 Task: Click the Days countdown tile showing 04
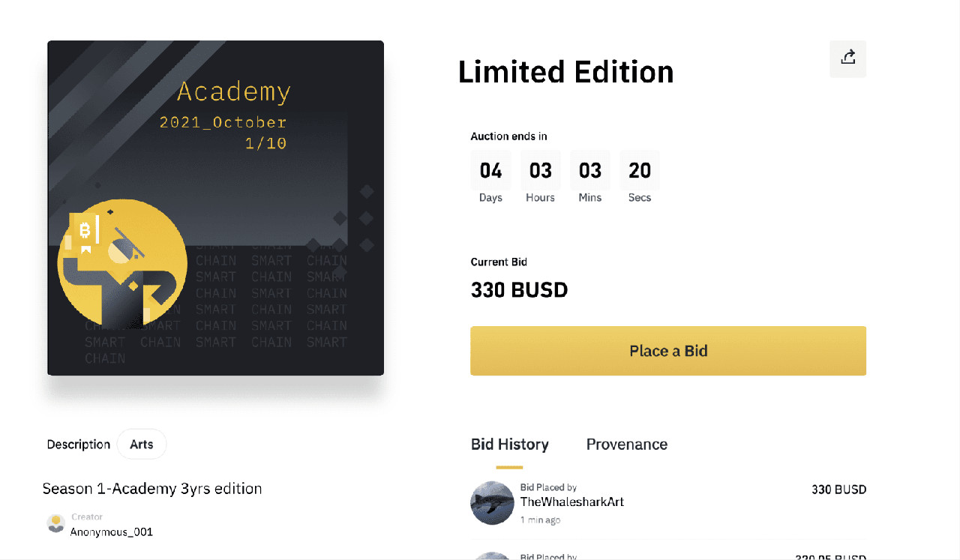pyautogui.click(x=490, y=170)
